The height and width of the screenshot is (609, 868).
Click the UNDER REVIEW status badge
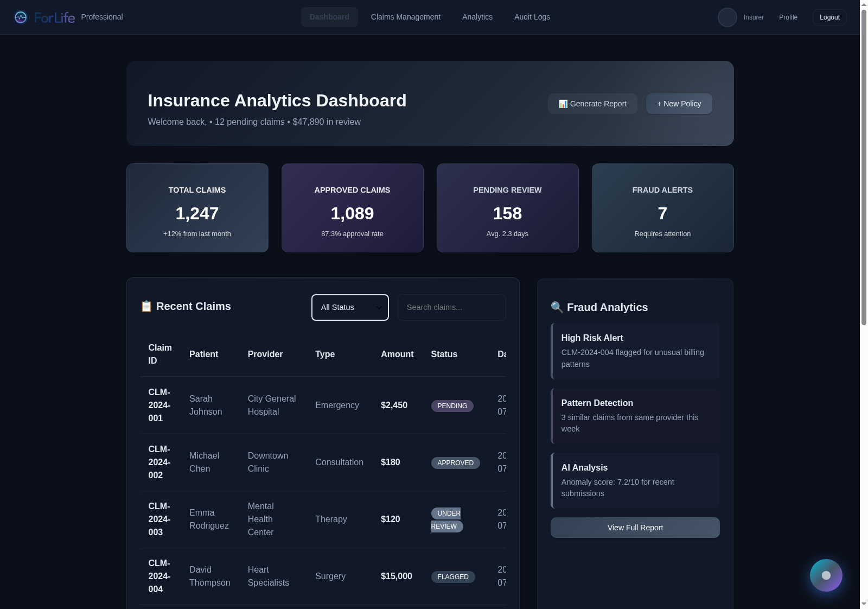pyautogui.click(x=447, y=520)
